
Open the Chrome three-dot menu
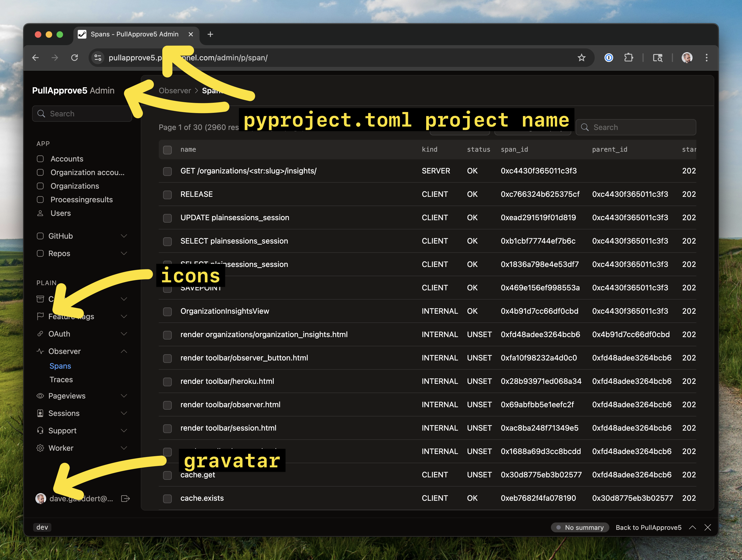(x=706, y=58)
